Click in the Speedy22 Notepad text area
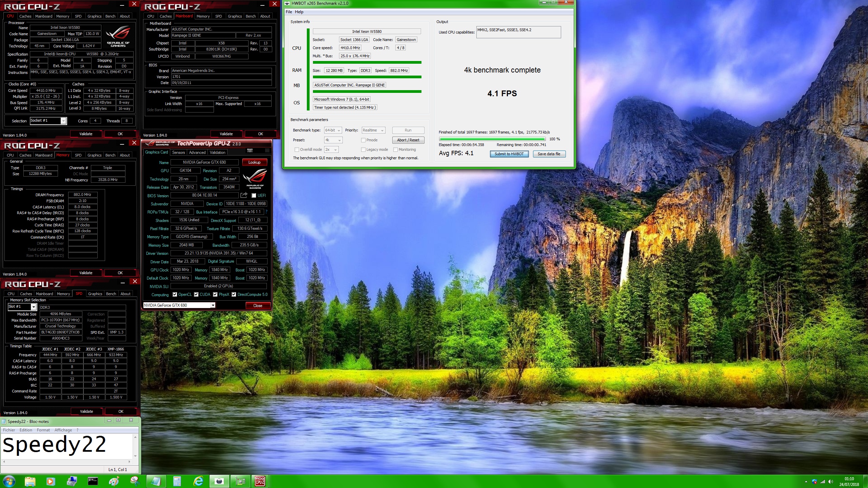The image size is (868, 488). (67, 446)
